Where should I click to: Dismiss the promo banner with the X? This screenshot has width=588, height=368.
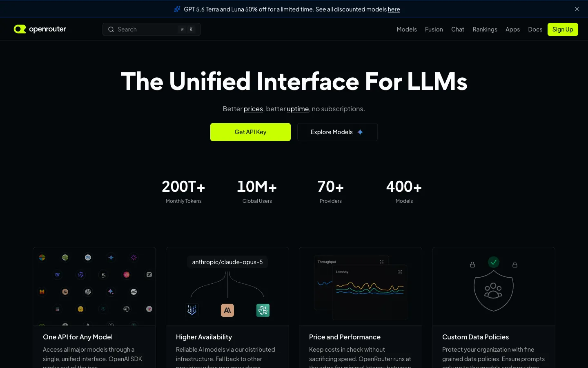coord(577,9)
